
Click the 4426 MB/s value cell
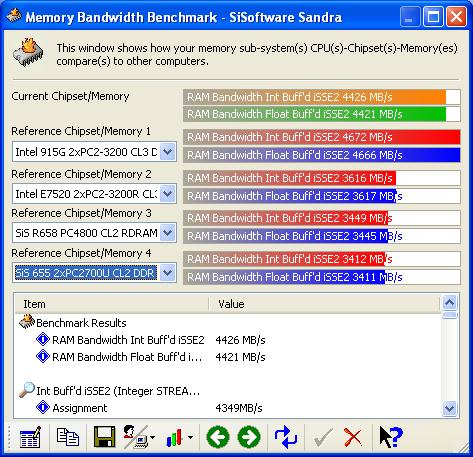240,340
